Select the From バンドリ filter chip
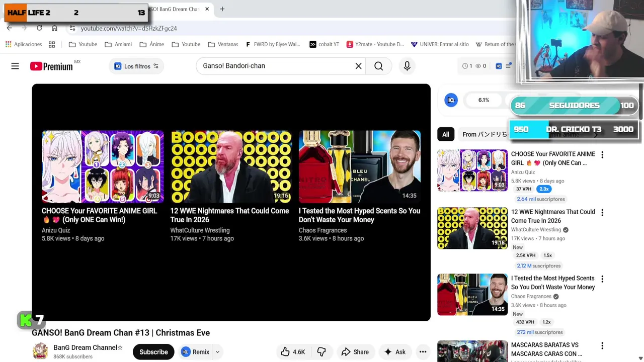Image resolution: width=644 pixels, height=362 pixels. click(485, 134)
